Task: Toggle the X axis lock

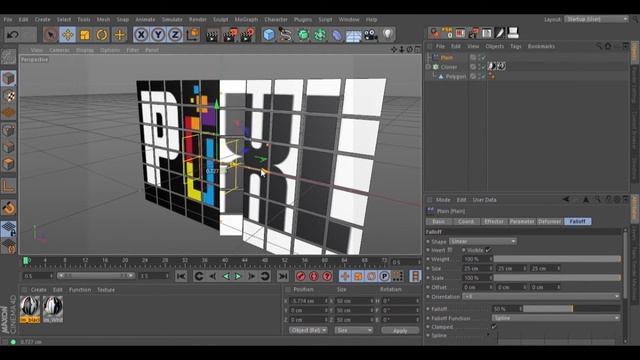Action: coord(141,35)
